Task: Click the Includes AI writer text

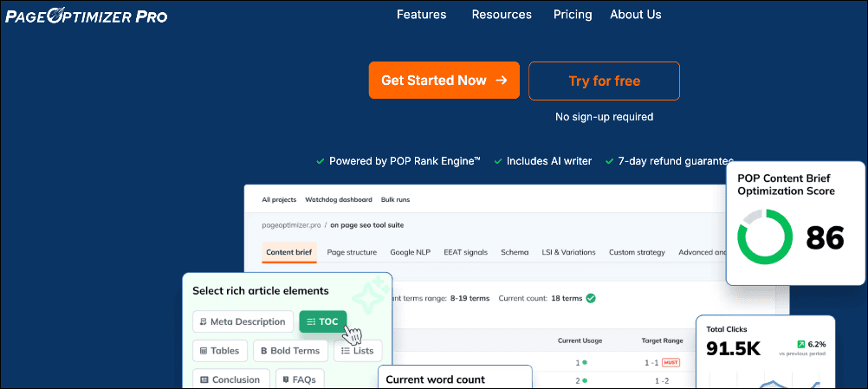Action: click(549, 161)
